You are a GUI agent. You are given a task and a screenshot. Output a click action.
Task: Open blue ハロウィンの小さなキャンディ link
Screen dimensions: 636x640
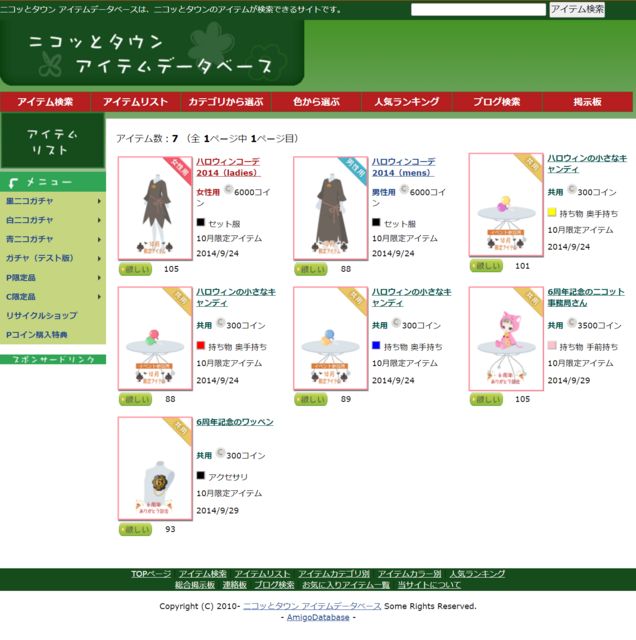(x=411, y=297)
